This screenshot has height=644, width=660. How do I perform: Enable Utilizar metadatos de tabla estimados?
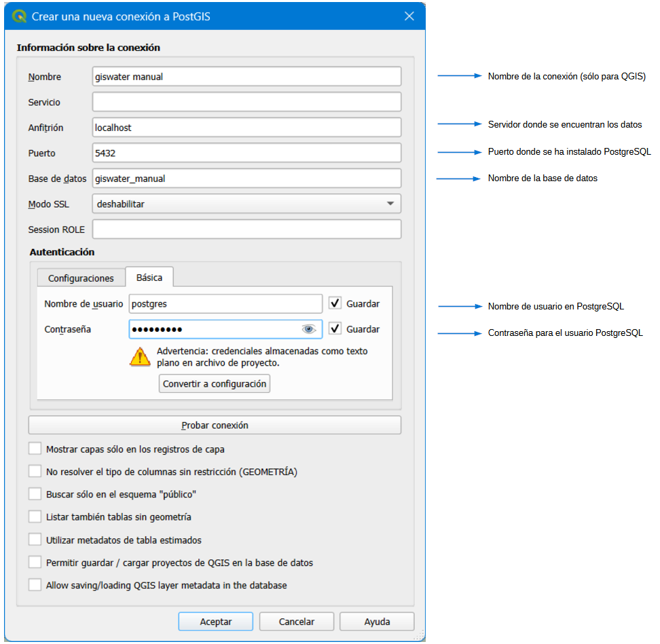35,539
